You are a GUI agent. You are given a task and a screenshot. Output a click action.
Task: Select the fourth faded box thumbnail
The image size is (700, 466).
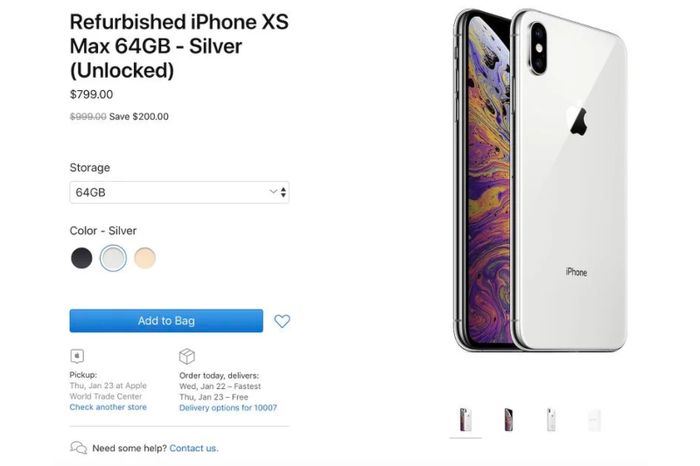click(595, 420)
